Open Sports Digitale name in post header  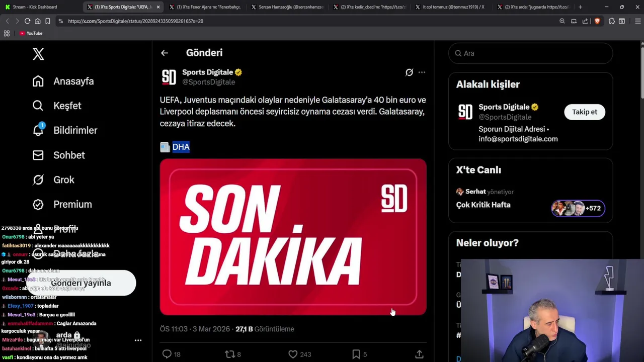[x=207, y=72]
